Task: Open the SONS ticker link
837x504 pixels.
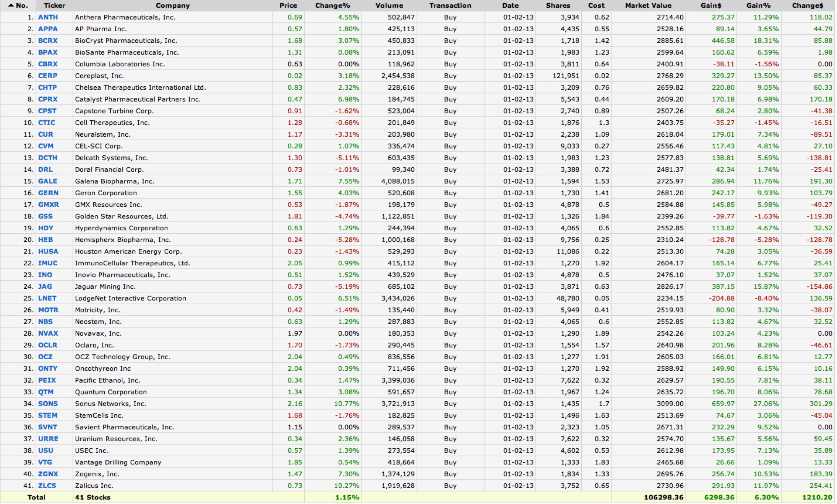Action: pyautogui.click(x=48, y=404)
